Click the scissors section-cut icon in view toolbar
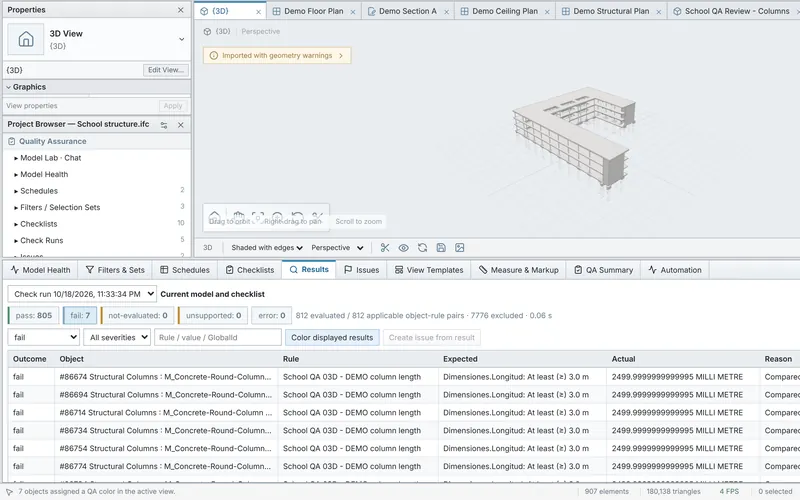This screenshot has height=500, width=800. (385, 247)
